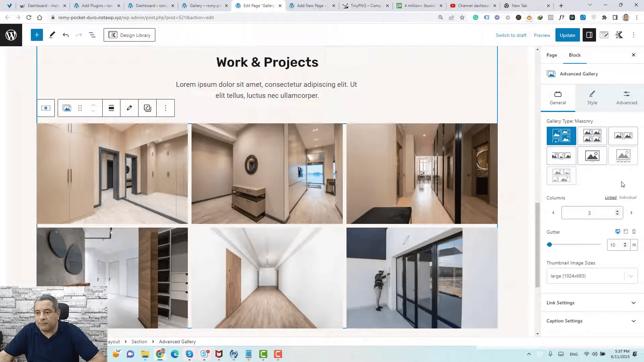Set columns mode to Linked
644x362 pixels.
coord(610,197)
